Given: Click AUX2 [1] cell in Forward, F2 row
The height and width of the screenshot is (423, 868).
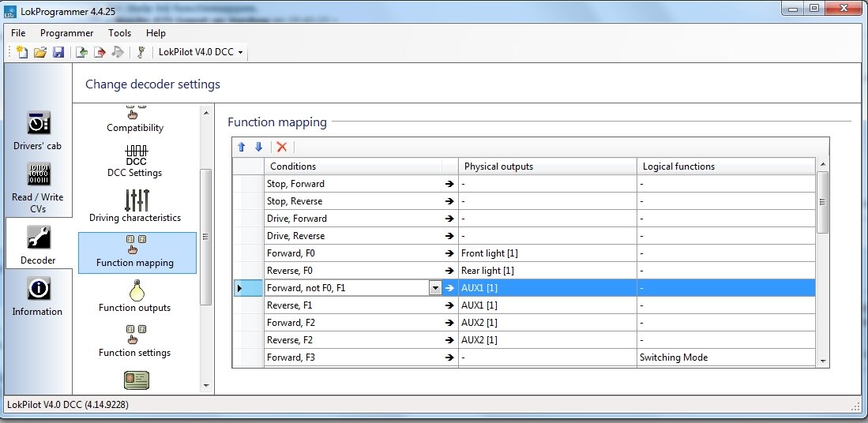Looking at the screenshot, I should (547, 322).
